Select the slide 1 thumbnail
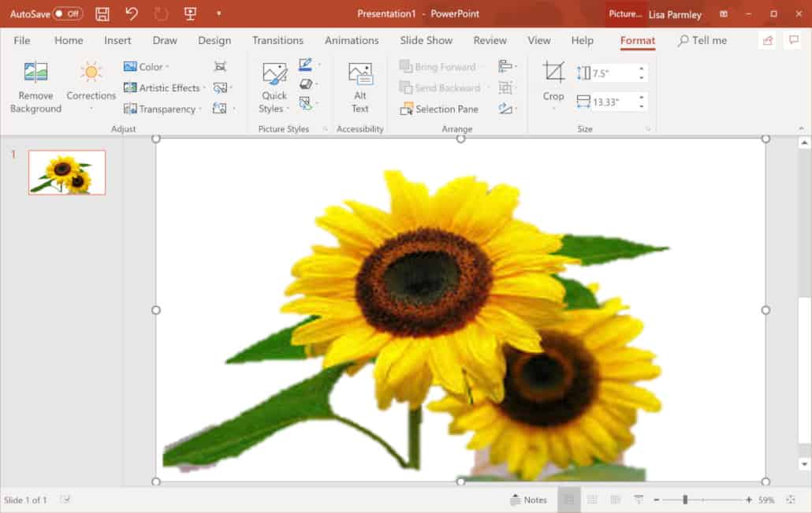 [x=66, y=172]
